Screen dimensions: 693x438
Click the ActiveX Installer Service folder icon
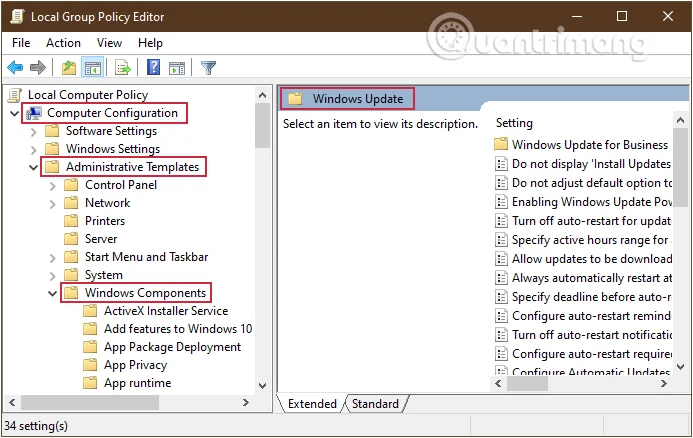(x=90, y=311)
